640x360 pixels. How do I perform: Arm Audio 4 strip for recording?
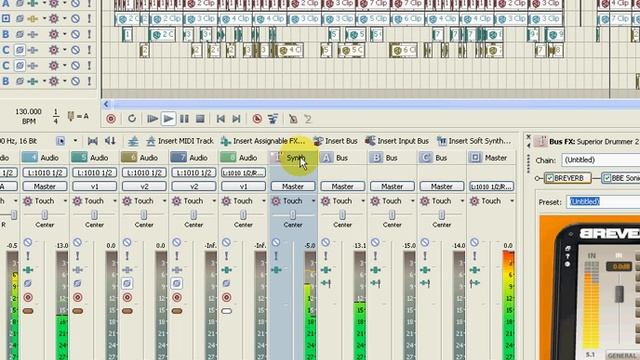pyautogui.click(x=28, y=297)
